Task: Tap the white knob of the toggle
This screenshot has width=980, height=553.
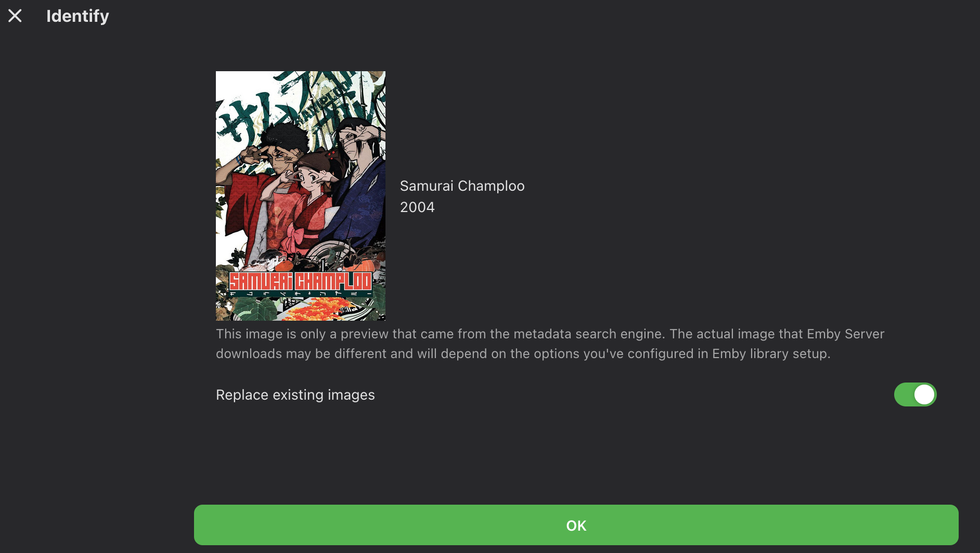Action: tap(924, 394)
